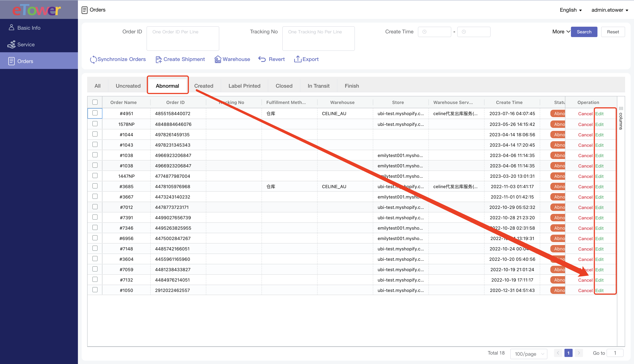The image size is (634, 364).
Task: Switch to the Uncreated tab
Action: pyautogui.click(x=128, y=86)
